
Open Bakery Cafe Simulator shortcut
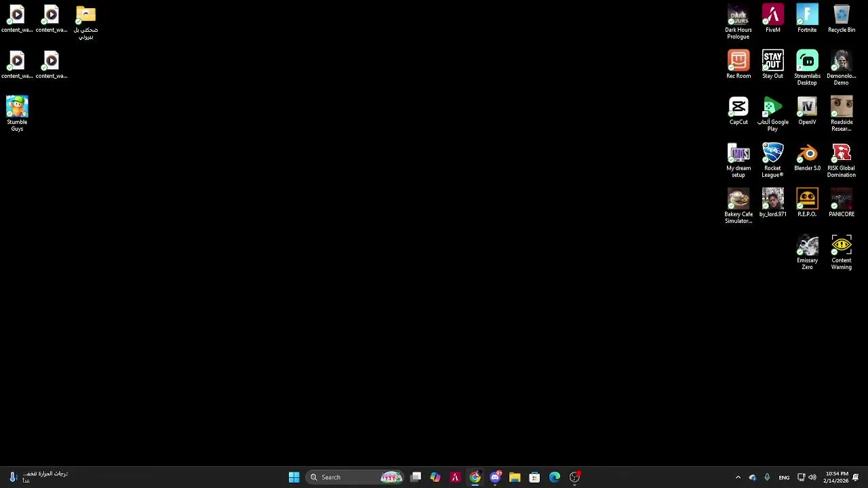[x=738, y=206]
